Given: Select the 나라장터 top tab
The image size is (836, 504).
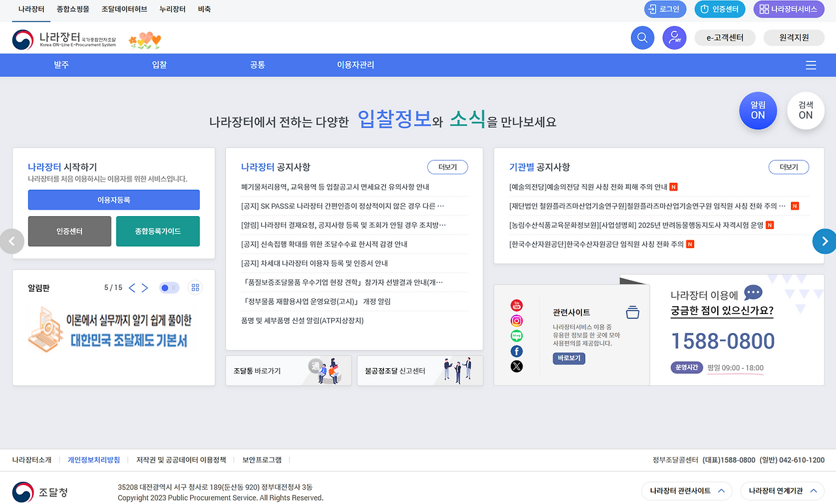Looking at the screenshot, I should click(31, 10).
